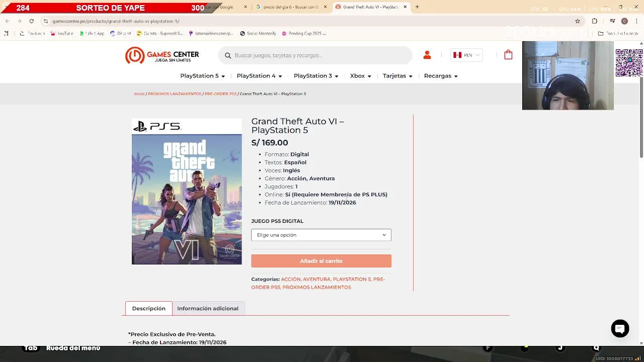Image resolution: width=644 pixels, height=362 pixels.
Task: Open the extensions puzzle icon
Action: 595,21
